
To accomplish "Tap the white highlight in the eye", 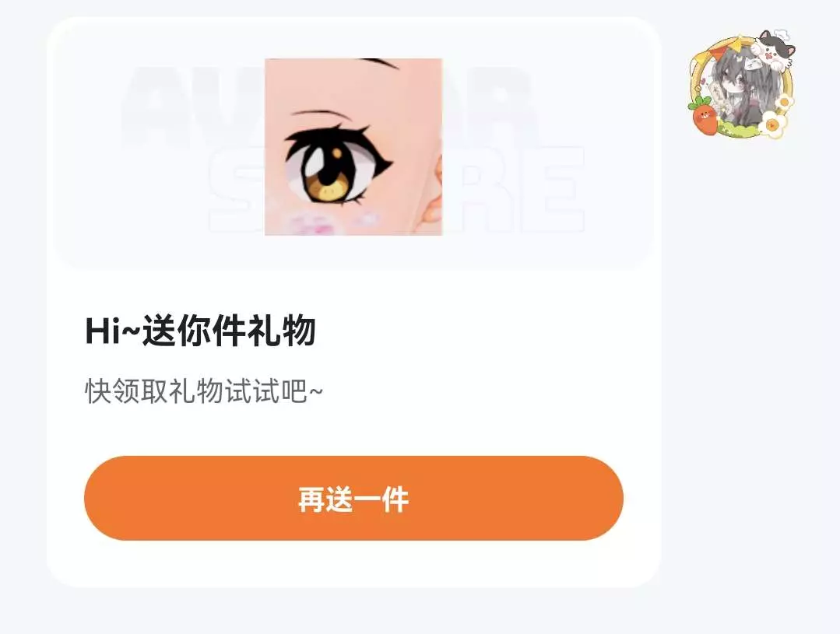I will click(313, 163).
